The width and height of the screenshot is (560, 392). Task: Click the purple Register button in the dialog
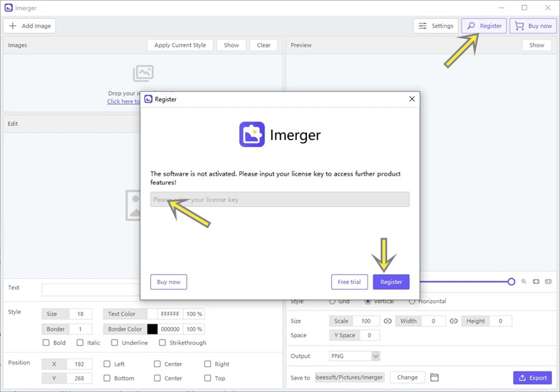click(x=391, y=282)
